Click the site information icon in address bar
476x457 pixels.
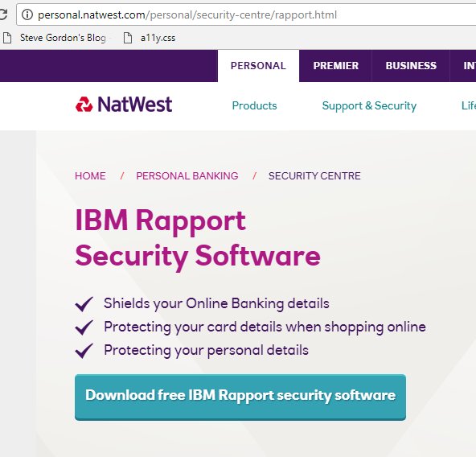coord(27,14)
